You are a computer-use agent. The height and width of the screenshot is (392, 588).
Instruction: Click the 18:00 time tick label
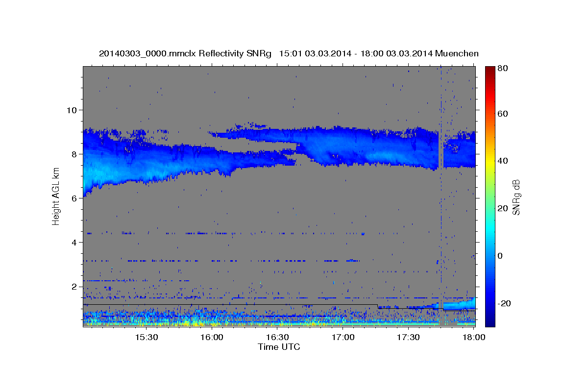pyautogui.click(x=474, y=338)
